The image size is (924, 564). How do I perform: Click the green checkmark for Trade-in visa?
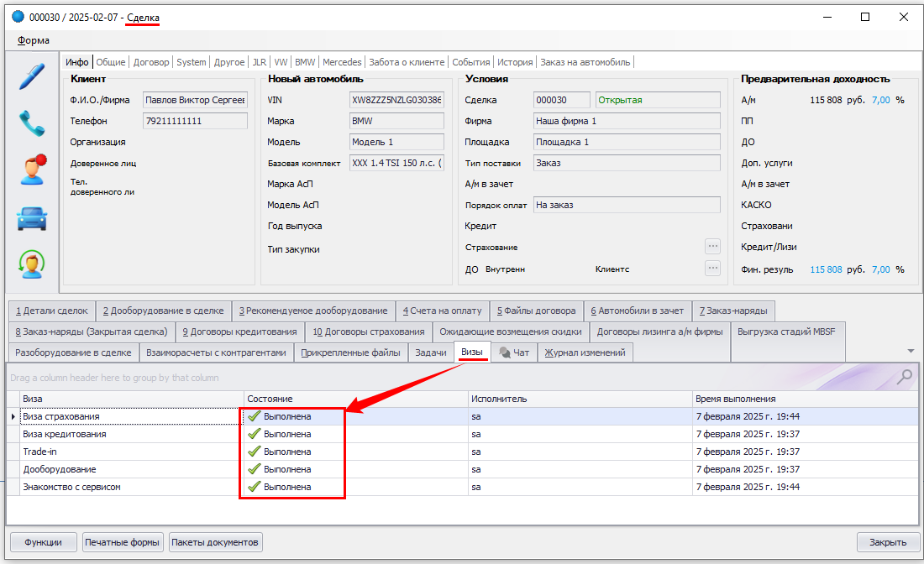pyautogui.click(x=253, y=452)
